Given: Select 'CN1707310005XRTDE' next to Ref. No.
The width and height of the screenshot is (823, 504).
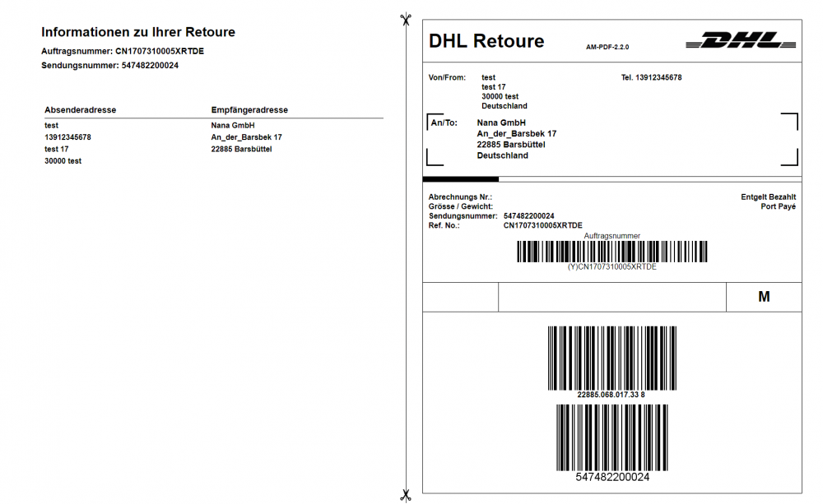Looking at the screenshot, I should point(542,225).
